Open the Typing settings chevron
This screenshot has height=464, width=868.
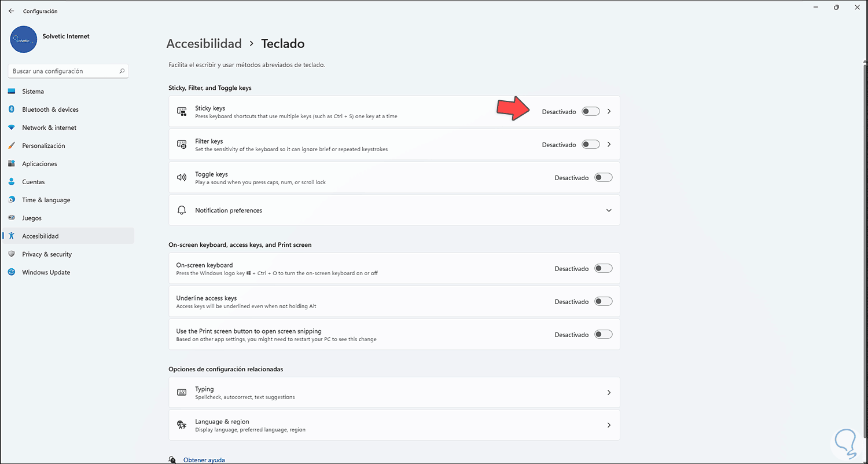(x=609, y=393)
